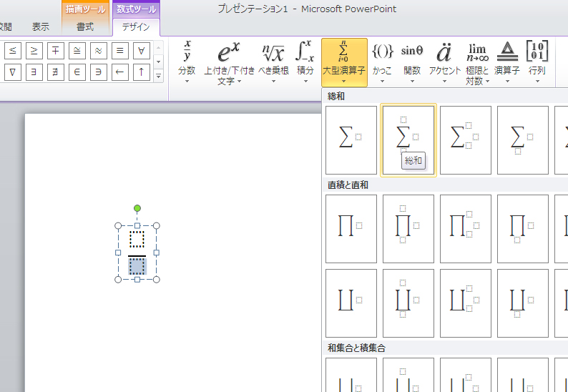Insert the there-does-not-exist symbol ∄
Image resolution: width=568 pixels, height=392 pixels.
point(55,72)
